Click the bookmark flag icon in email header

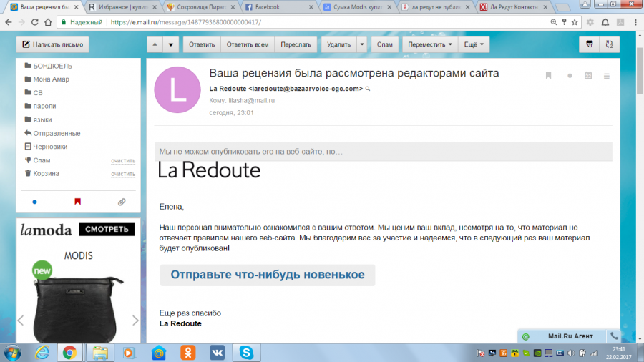tap(548, 75)
